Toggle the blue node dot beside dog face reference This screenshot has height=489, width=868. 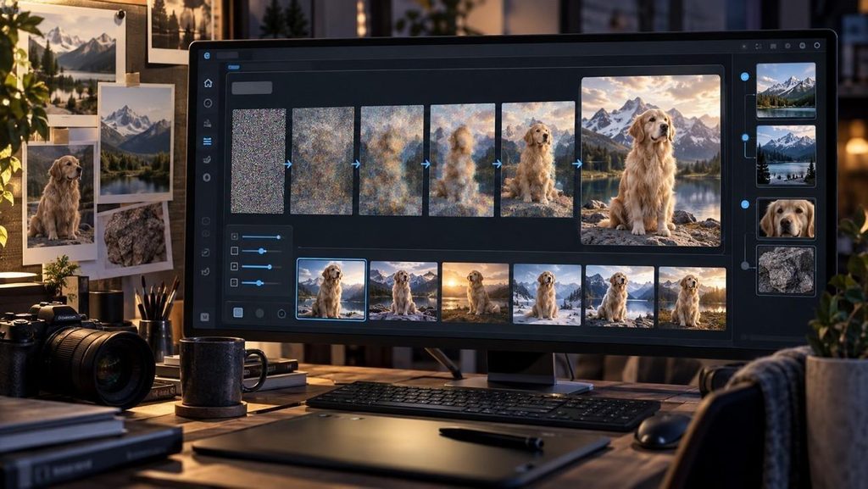point(745,205)
